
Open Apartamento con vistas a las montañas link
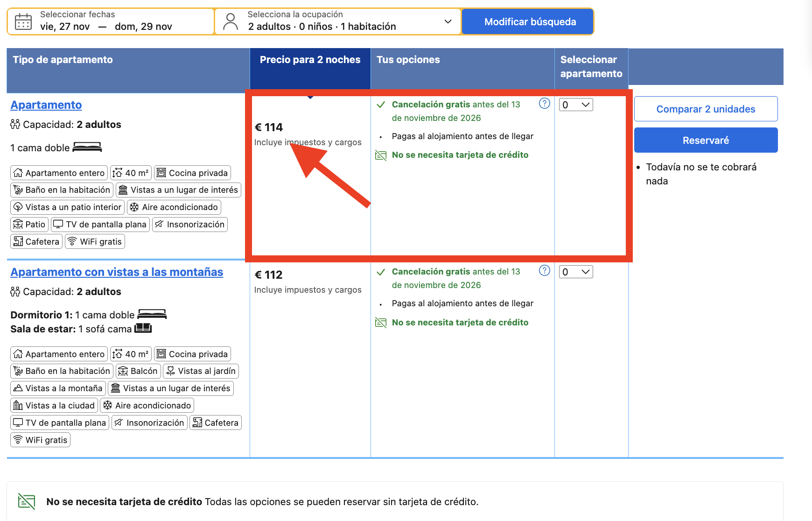117,272
